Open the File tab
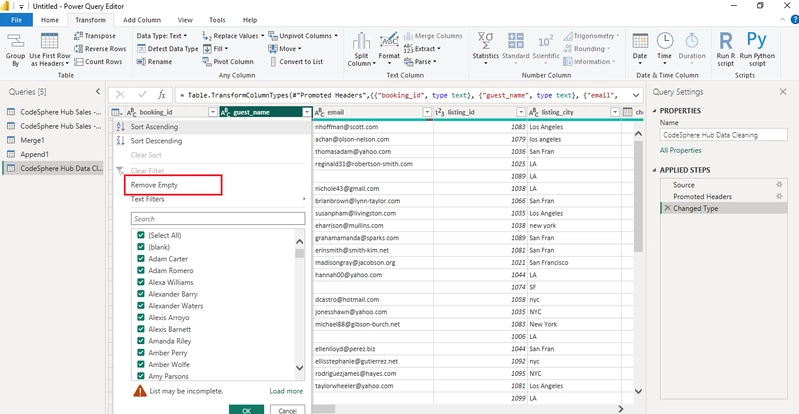This screenshot has height=414, width=799. click(x=16, y=20)
